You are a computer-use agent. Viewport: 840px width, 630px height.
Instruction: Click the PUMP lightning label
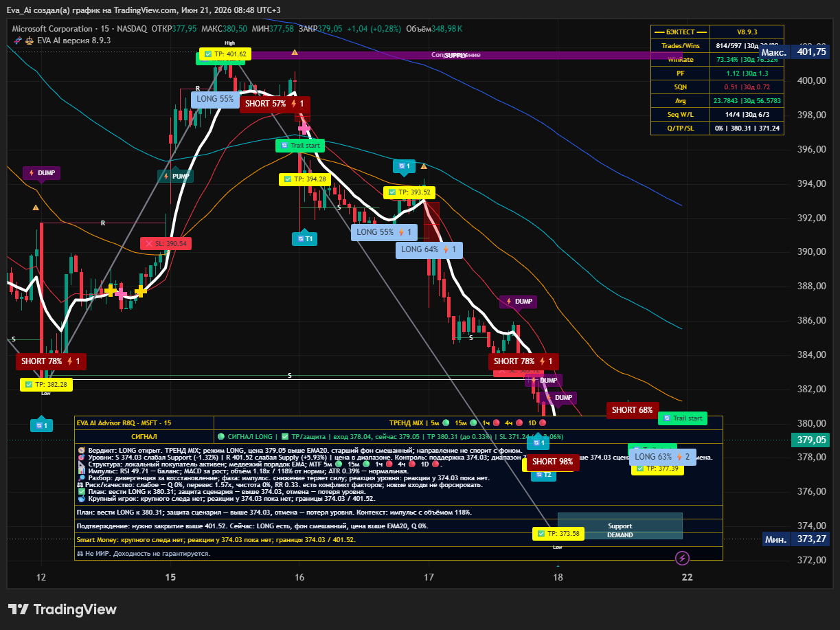175,176
